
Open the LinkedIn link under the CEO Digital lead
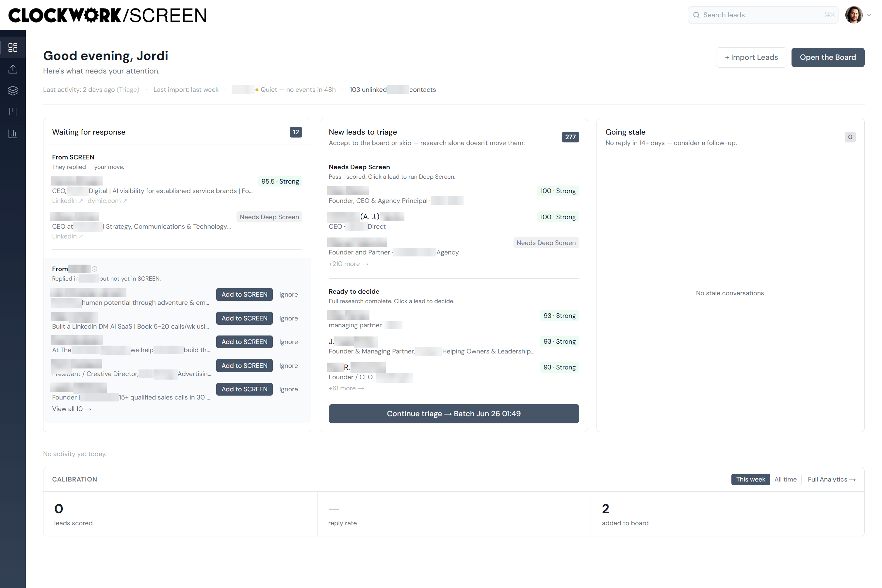[x=68, y=201]
